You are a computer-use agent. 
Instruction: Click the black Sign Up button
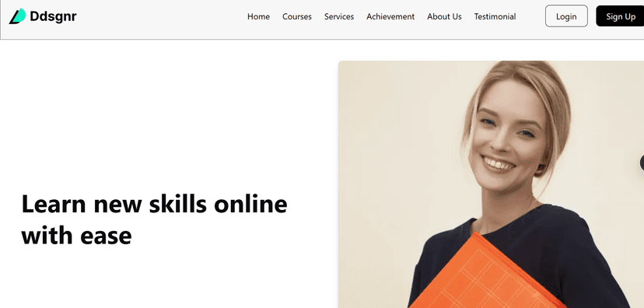[620, 16]
